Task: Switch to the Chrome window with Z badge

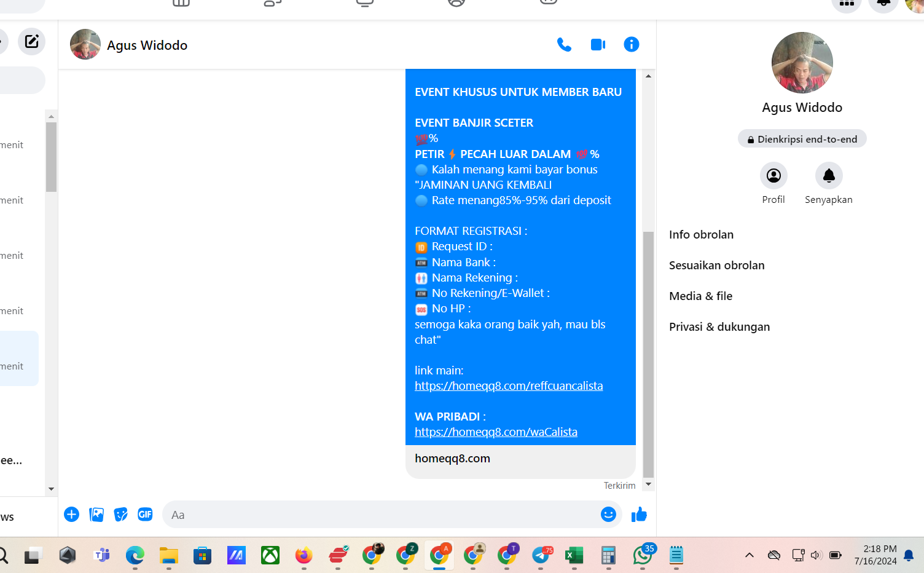Action: 405,556
